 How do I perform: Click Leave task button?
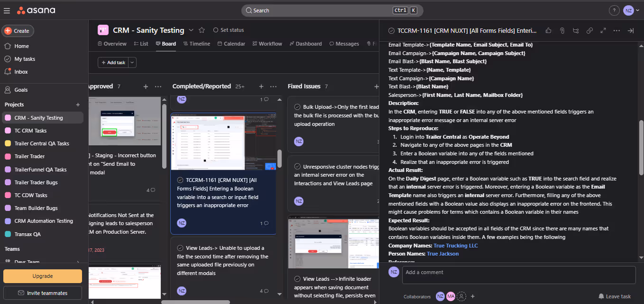tap(615, 296)
